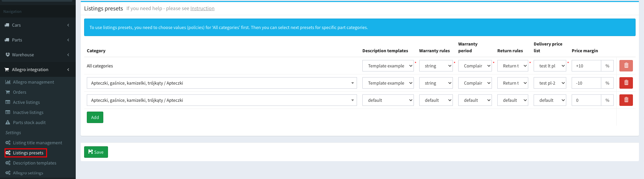Delete the second row preset with trash icon

coord(626,83)
